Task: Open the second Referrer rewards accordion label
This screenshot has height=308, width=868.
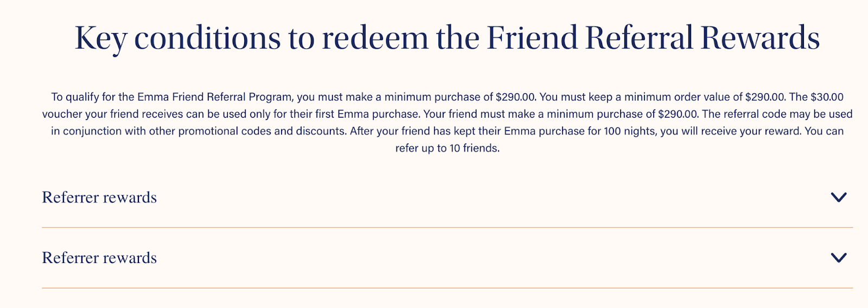Action: coord(99,258)
